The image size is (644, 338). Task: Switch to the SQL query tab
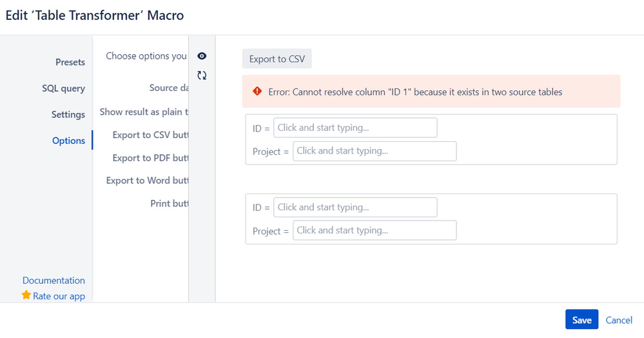[63, 88]
